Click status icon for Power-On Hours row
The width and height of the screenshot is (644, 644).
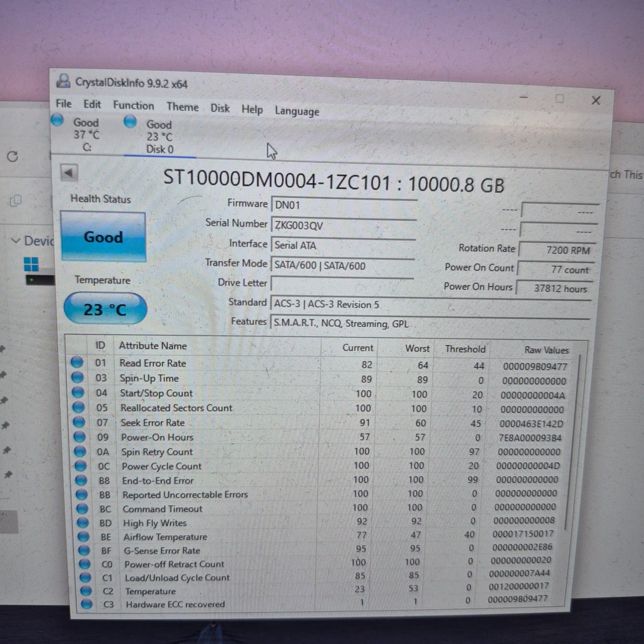(79, 437)
